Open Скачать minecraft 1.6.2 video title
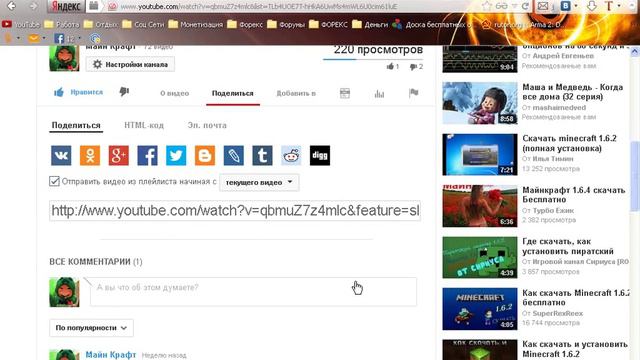 pos(569,143)
